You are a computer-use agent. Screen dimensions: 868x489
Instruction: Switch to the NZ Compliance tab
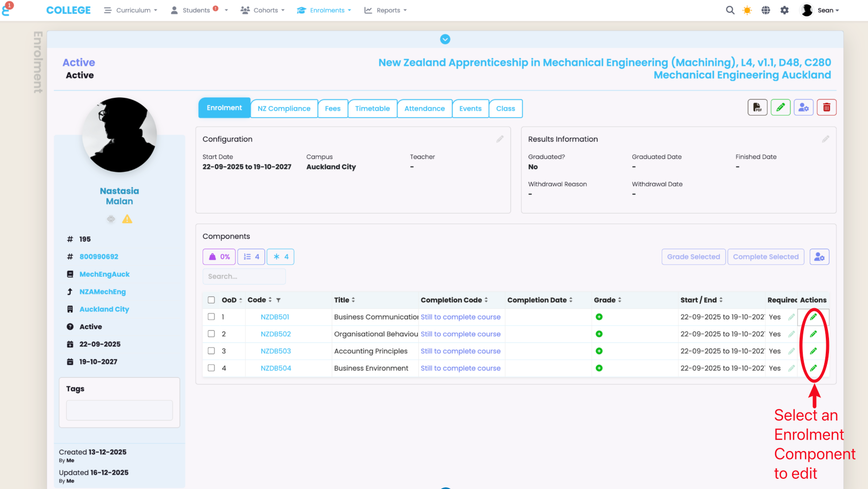[x=284, y=109]
